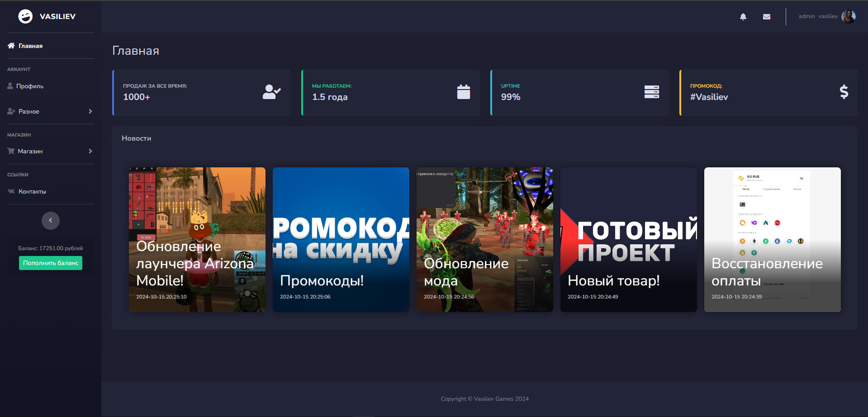This screenshot has width=868, height=417.
Task: Click the 99% uptime value
Action: point(511,97)
